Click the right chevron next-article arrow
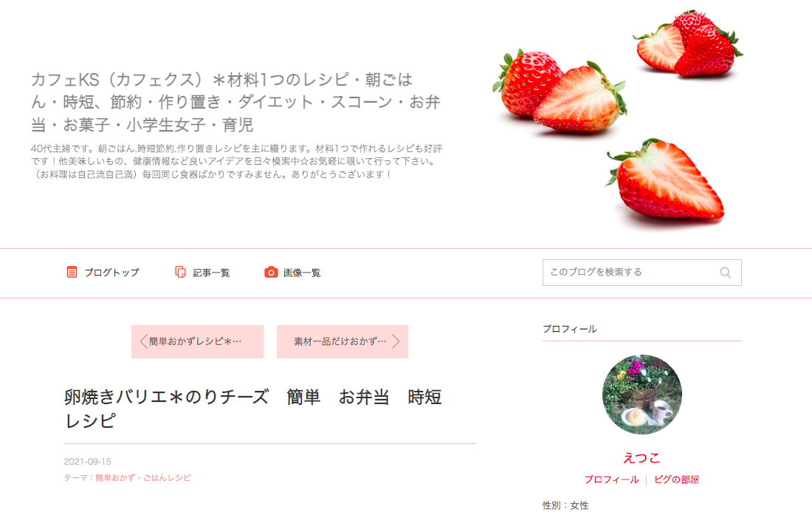The image size is (812, 512). coord(396,341)
